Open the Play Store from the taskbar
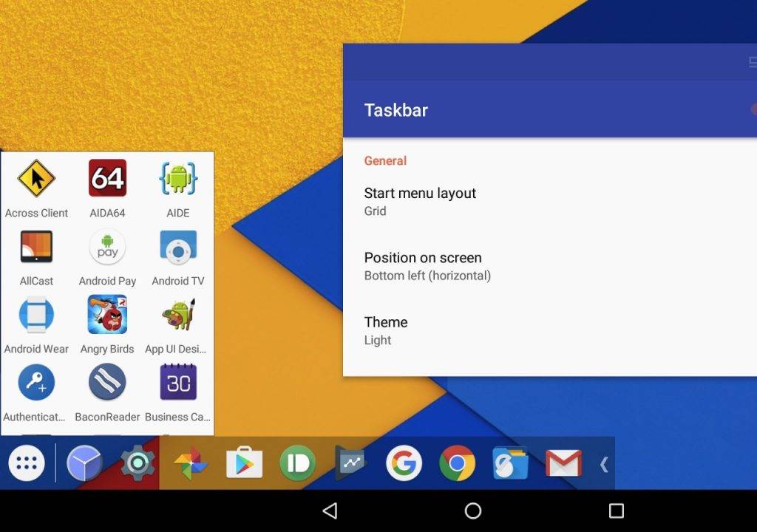Image resolution: width=757 pixels, height=532 pixels. tap(244, 463)
